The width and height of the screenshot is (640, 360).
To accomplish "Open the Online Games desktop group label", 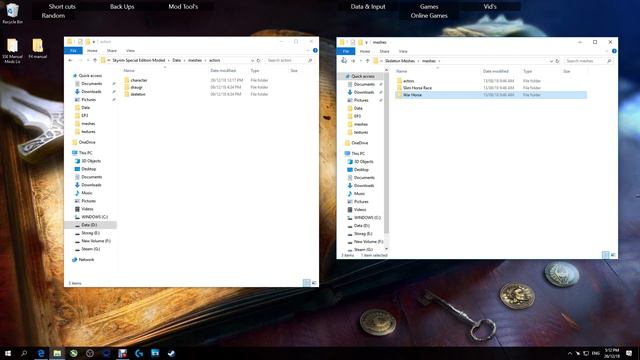I will [x=429, y=16].
